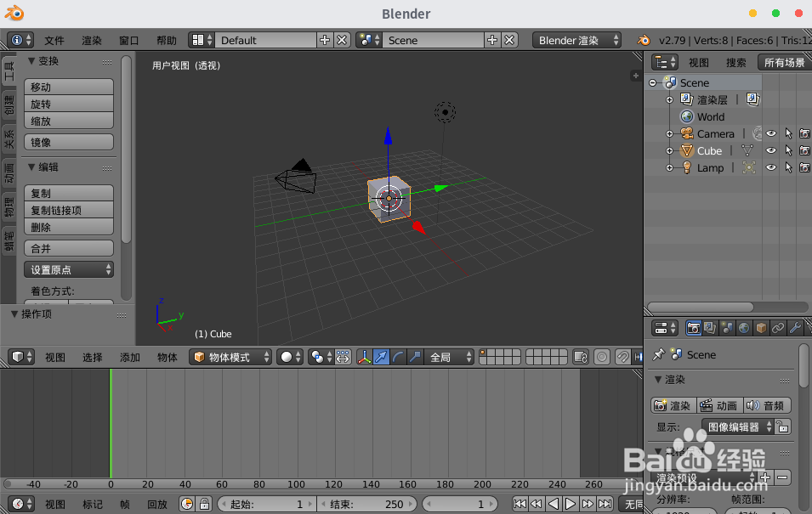Screen dimensions: 812x514
Task: Open the scene browser icon
Action: (x=369, y=40)
